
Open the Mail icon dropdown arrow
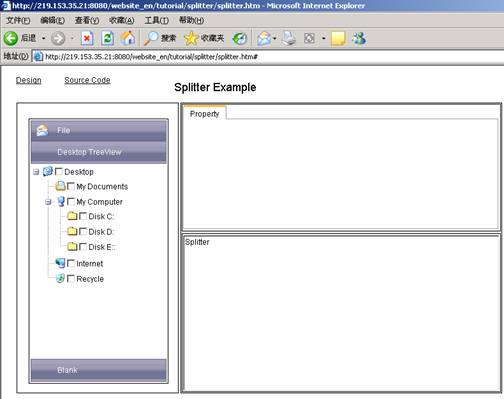[x=275, y=39]
